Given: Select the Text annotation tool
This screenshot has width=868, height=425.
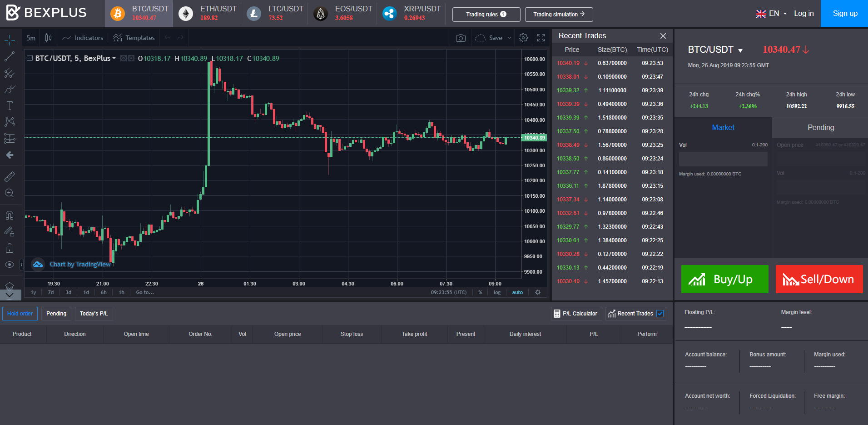Looking at the screenshot, I should (10, 105).
